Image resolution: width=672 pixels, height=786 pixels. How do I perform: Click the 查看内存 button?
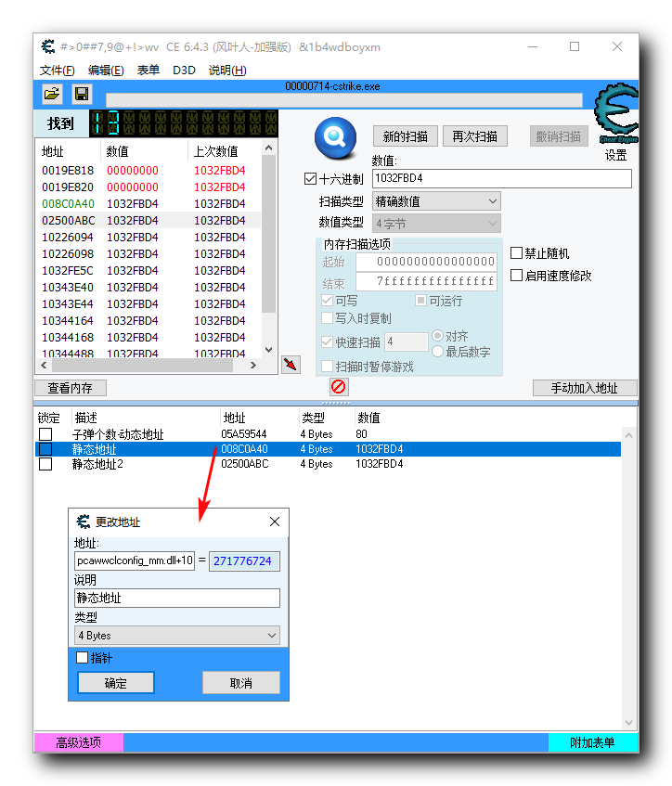[x=71, y=388]
